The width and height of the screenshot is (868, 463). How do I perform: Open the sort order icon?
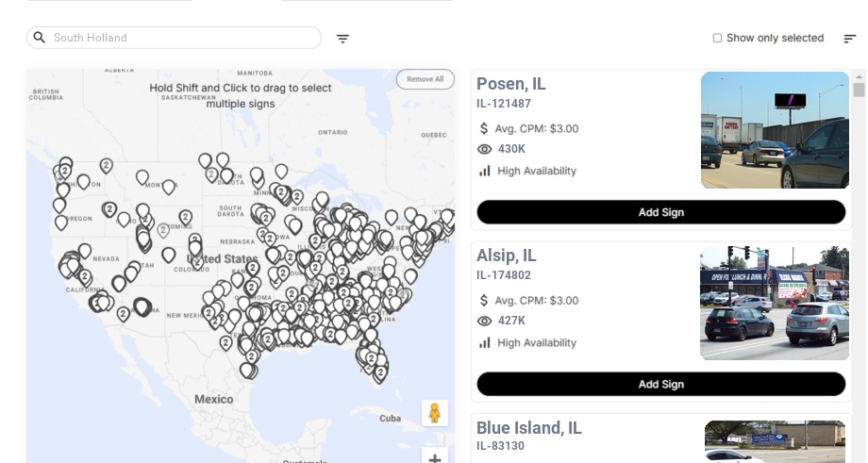click(x=849, y=39)
